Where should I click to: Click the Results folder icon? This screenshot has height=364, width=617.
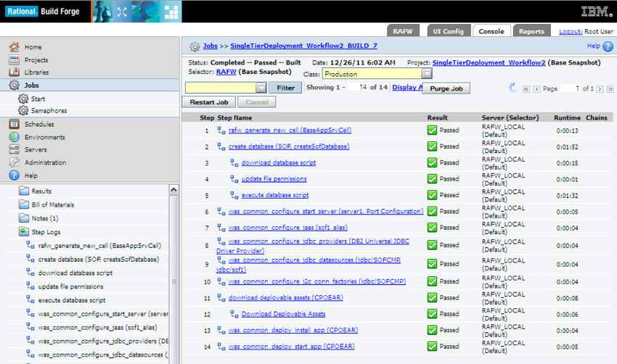[x=24, y=191]
